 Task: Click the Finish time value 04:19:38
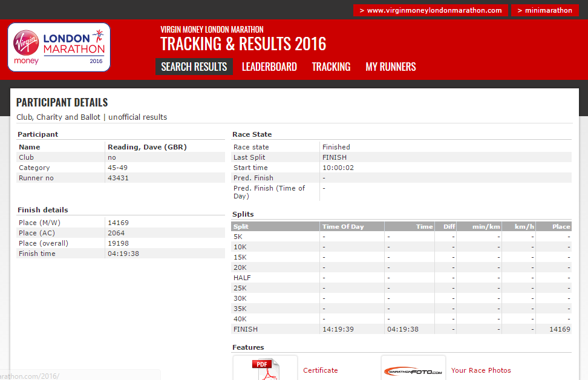click(123, 254)
